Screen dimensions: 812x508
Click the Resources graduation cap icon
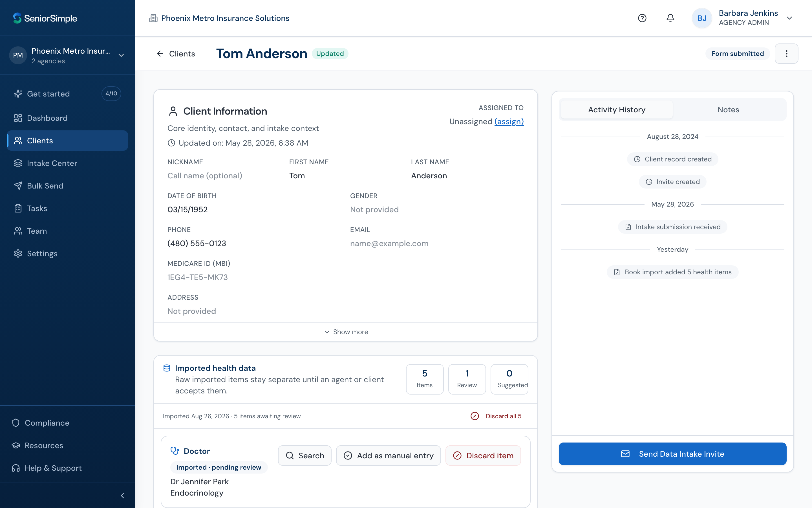(x=16, y=446)
